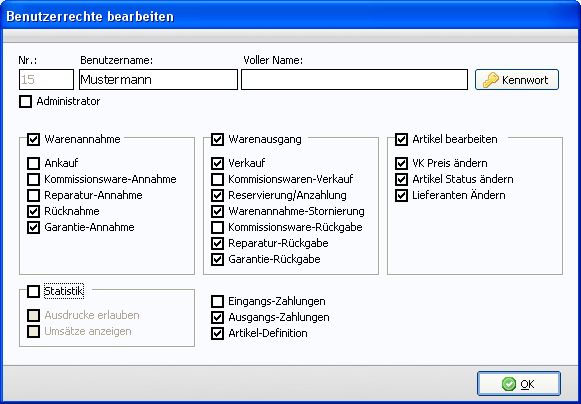The image size is (581, 404).
Task: Enable Kommissionsware-Rückgabe checkbox
Action: pos(218,227)
